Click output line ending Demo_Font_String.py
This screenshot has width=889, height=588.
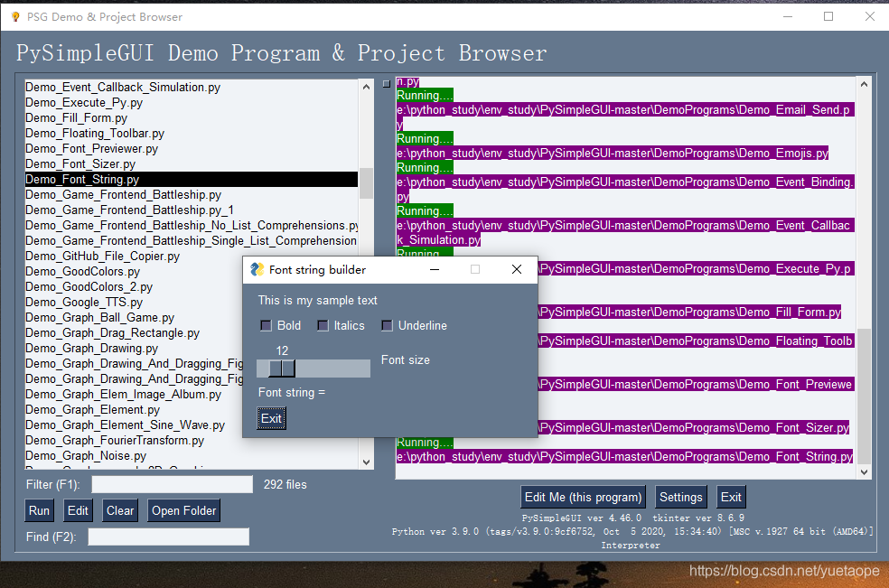click(x=624, y=456)
